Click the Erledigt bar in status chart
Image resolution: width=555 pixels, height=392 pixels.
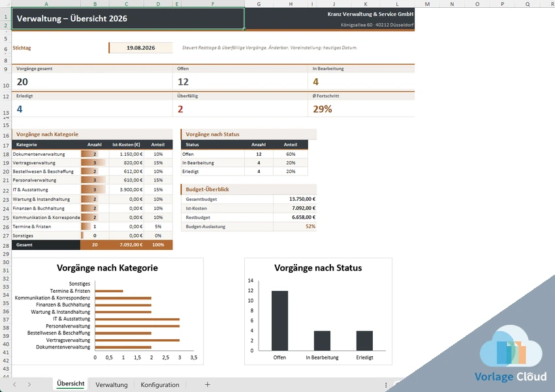(x=364, y=340)
